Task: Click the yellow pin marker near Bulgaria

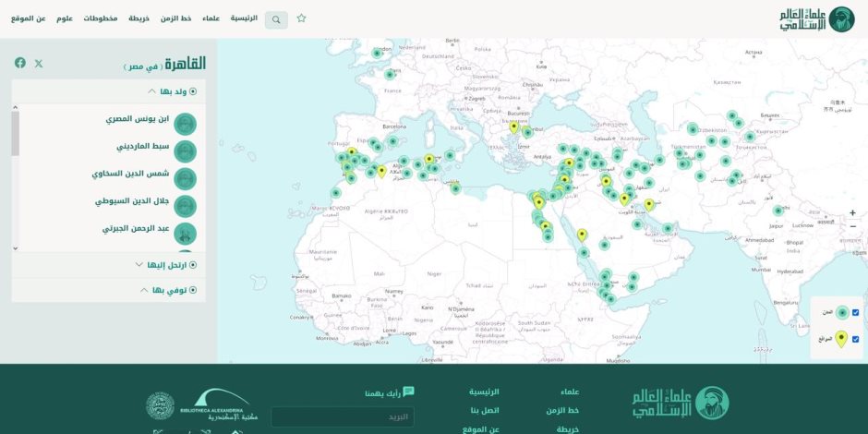Action: pos(513,127)
